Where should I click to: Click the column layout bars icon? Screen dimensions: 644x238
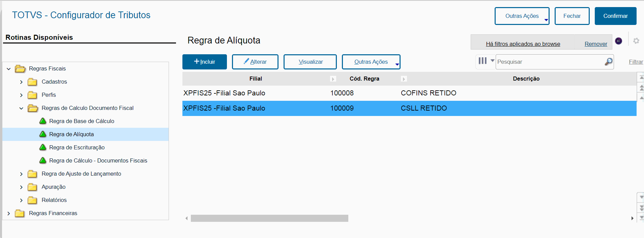tap(482, 61)
